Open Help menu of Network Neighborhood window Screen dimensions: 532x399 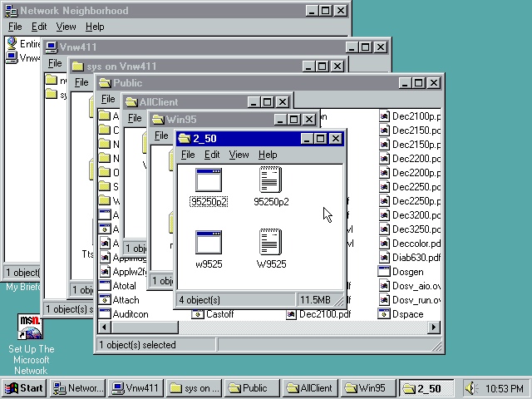[x=95, y=27]
